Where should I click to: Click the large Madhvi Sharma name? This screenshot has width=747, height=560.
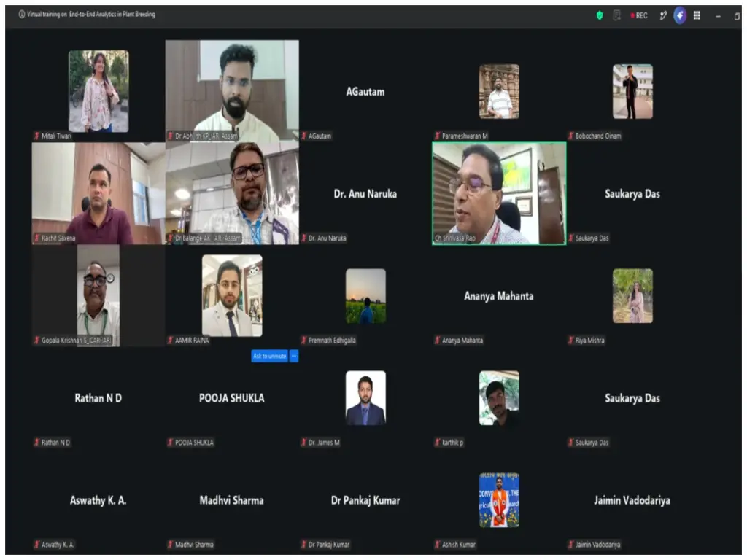click(231, 500)
